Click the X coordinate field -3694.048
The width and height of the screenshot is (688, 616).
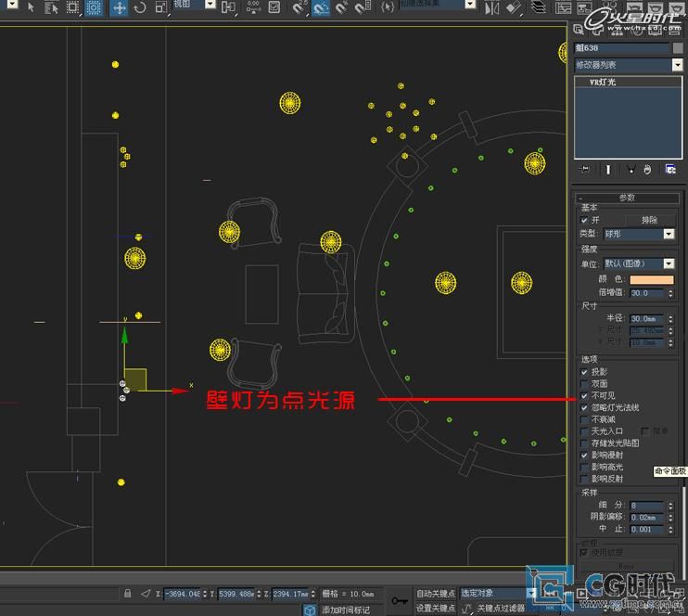point(183,594)
